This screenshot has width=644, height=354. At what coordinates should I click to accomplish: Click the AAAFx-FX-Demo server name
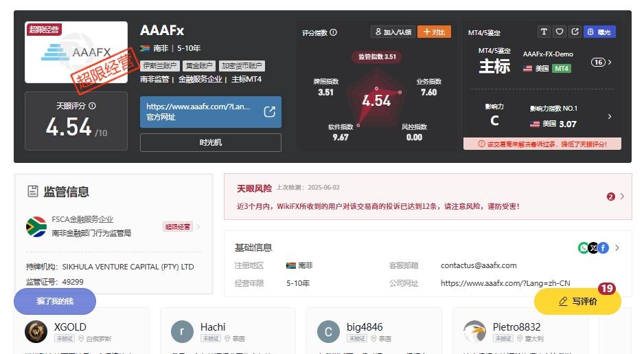click(x=548, y=54)
